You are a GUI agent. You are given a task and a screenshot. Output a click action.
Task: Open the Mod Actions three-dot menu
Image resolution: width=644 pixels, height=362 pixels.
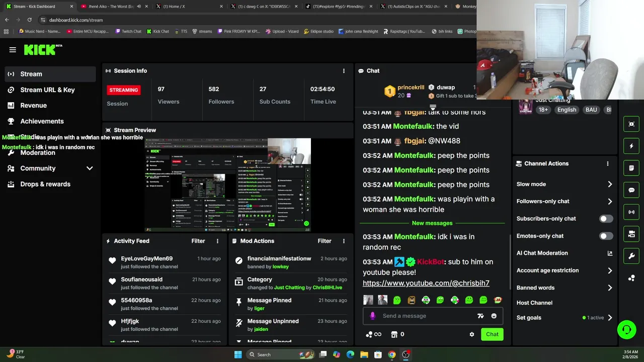(x=344, y=241)
